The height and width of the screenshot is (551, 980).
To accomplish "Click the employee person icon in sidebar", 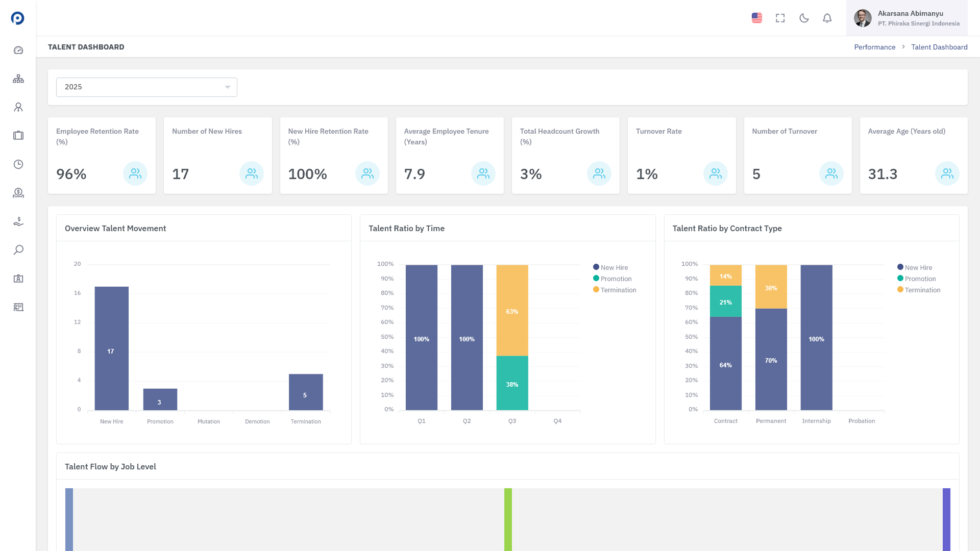I will pyautogui.click(x=18, y=107).
